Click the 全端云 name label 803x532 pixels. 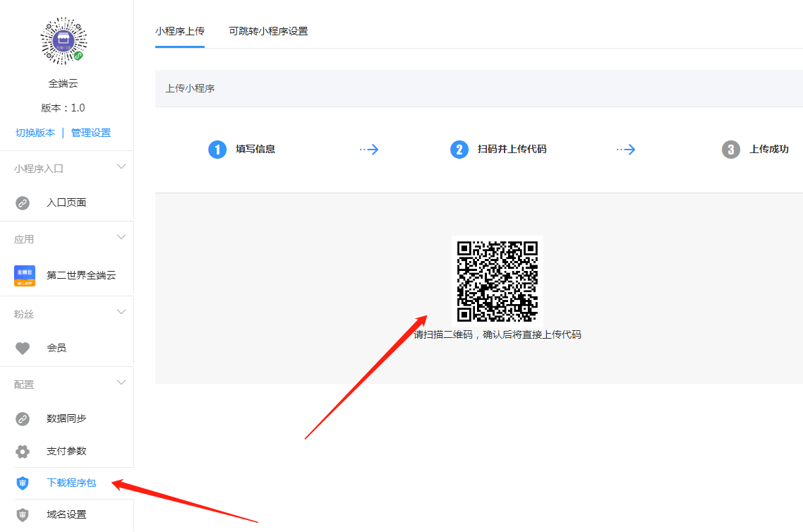click(x=64, y=83)
